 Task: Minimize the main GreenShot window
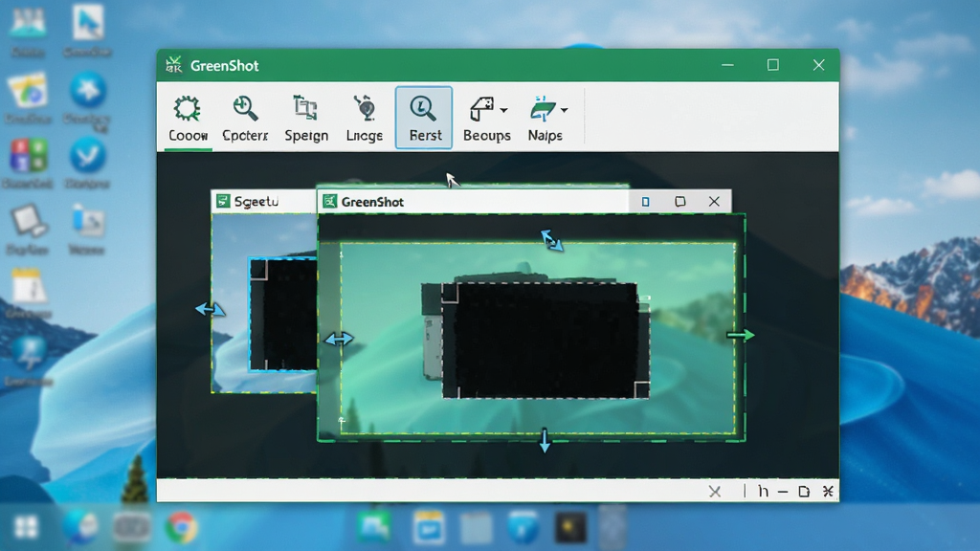pyautogui.click(x=727, y=65)
